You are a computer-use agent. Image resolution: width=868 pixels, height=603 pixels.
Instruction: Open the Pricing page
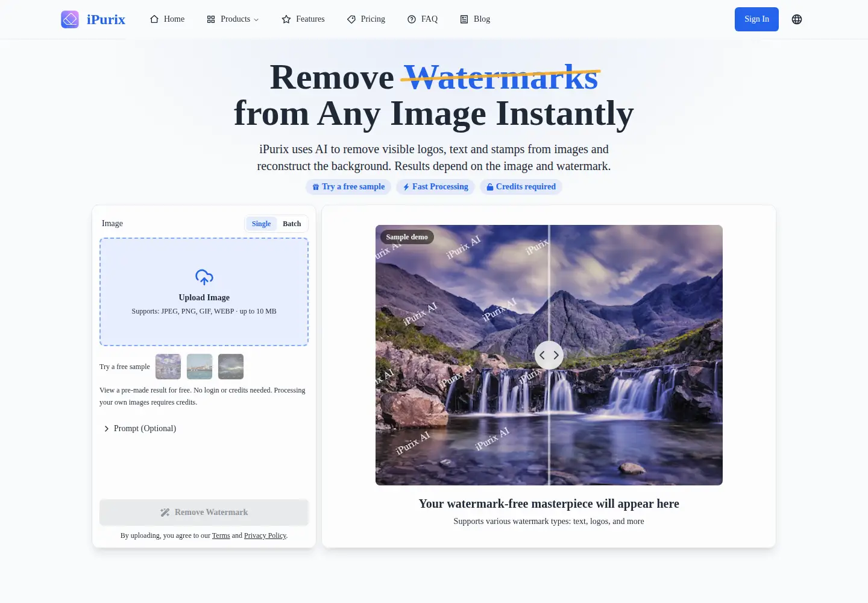click(366, 19)
